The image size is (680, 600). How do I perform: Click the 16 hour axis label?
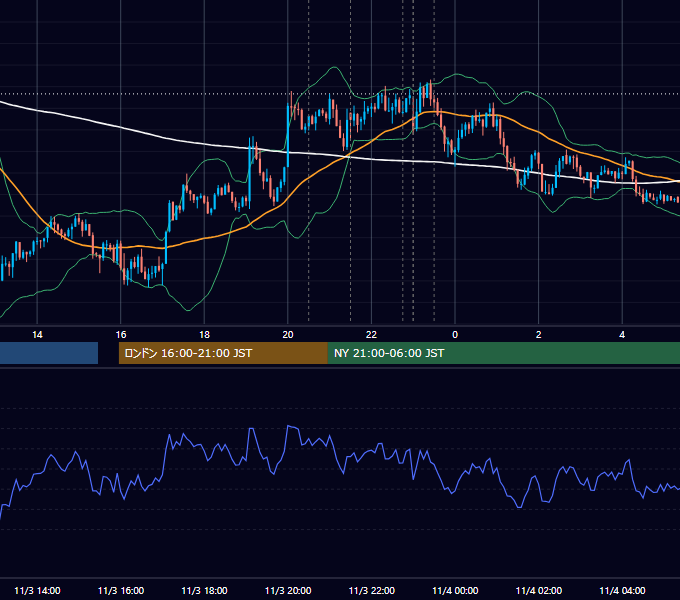(x=121, y=335)
